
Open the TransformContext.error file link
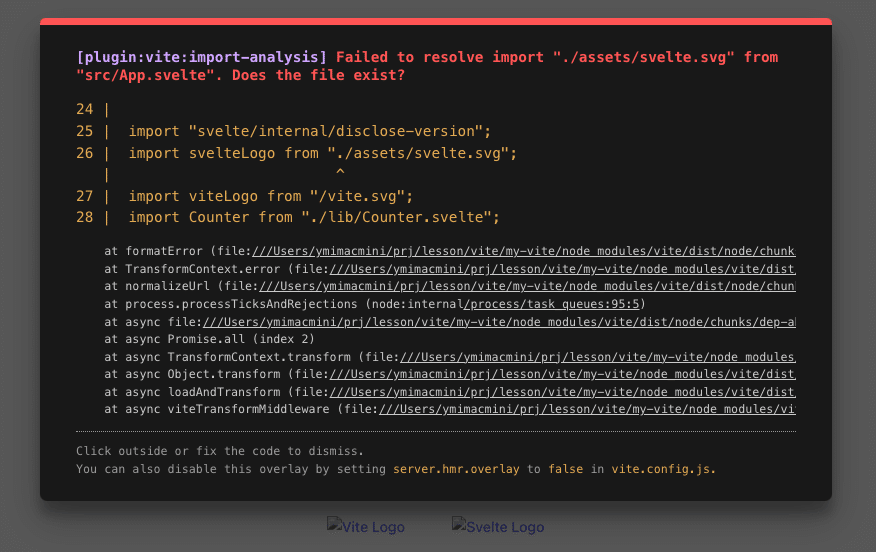(x=563, y=269)
